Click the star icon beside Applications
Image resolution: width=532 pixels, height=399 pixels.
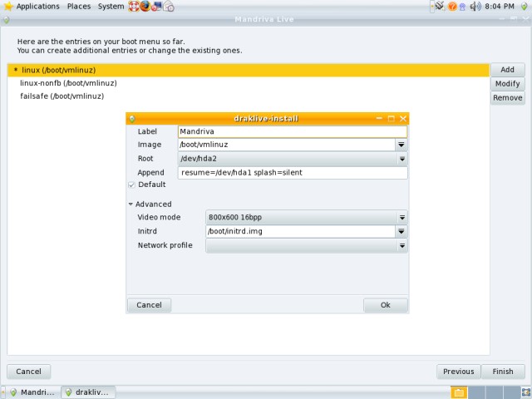pos(8,6)
